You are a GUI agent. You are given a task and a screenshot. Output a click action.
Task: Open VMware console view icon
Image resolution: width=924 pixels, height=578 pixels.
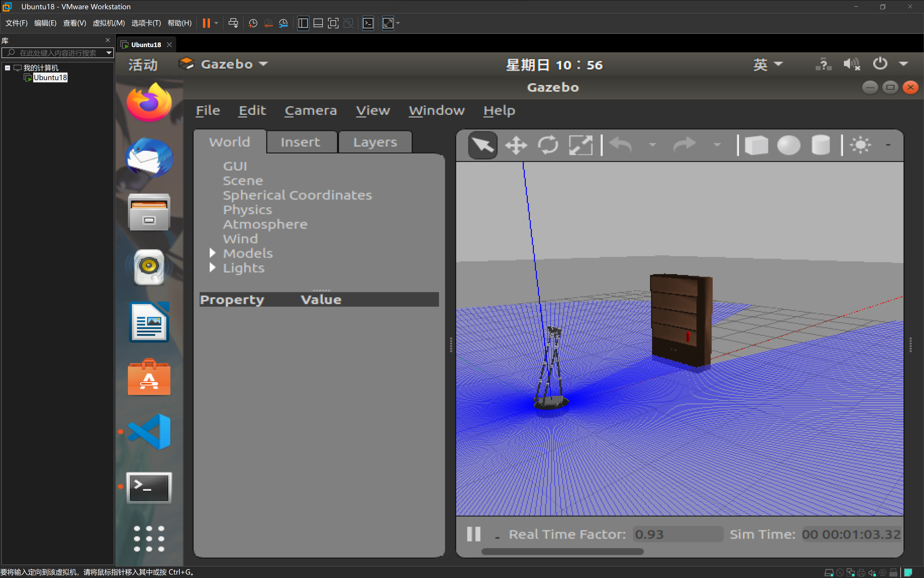368,23
